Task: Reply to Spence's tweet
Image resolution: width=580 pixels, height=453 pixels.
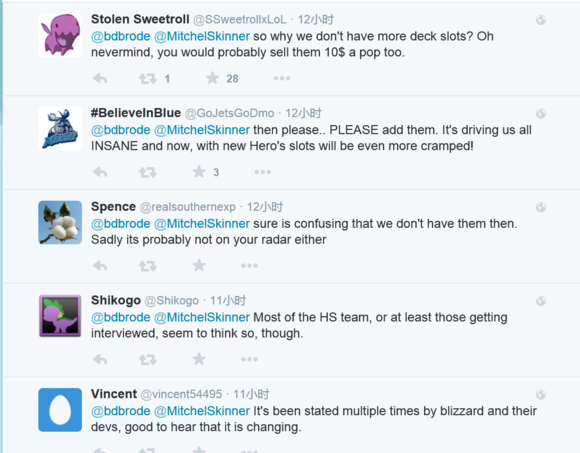Action: (100, 266)
